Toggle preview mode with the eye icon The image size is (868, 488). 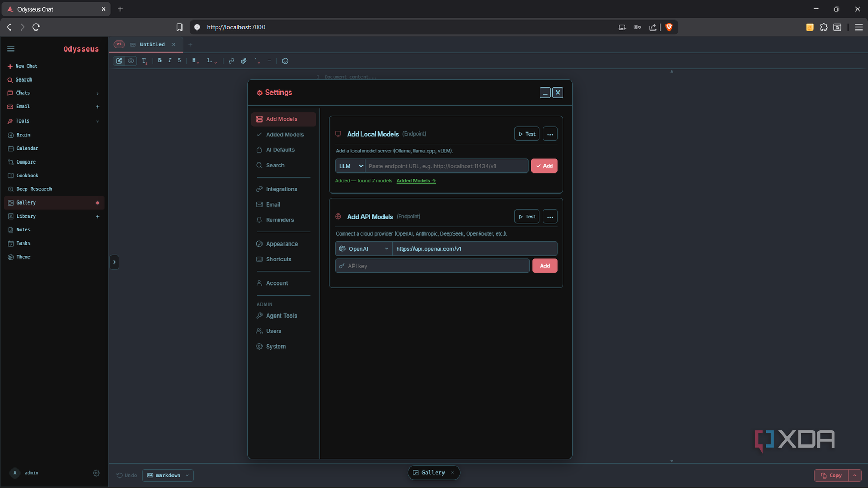click(131, 61)
